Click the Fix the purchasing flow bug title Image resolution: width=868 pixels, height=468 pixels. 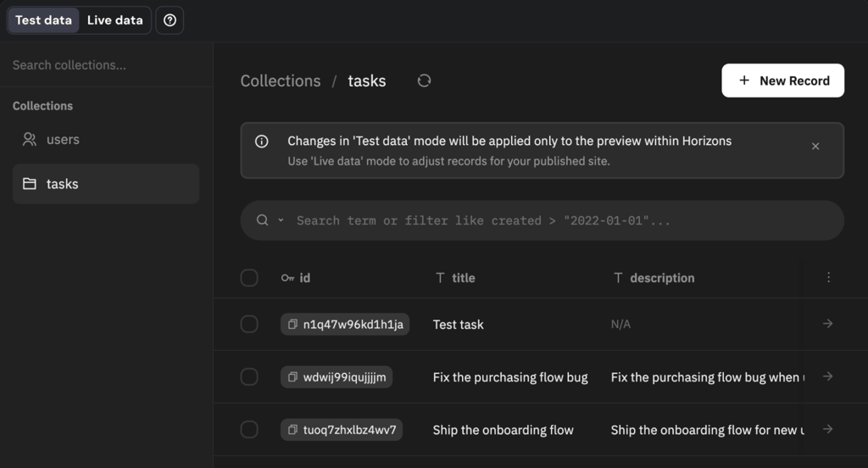click(x=510, y=377)
